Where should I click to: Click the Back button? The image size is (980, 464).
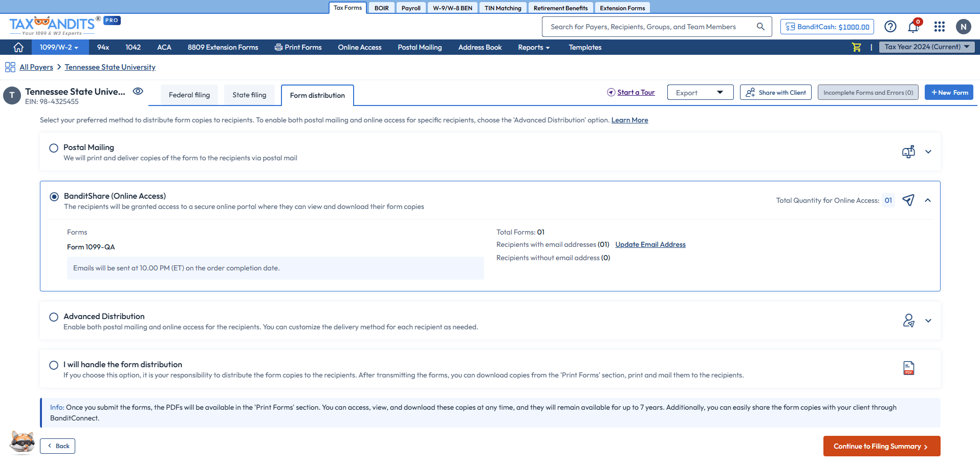(x=58, y=446)
